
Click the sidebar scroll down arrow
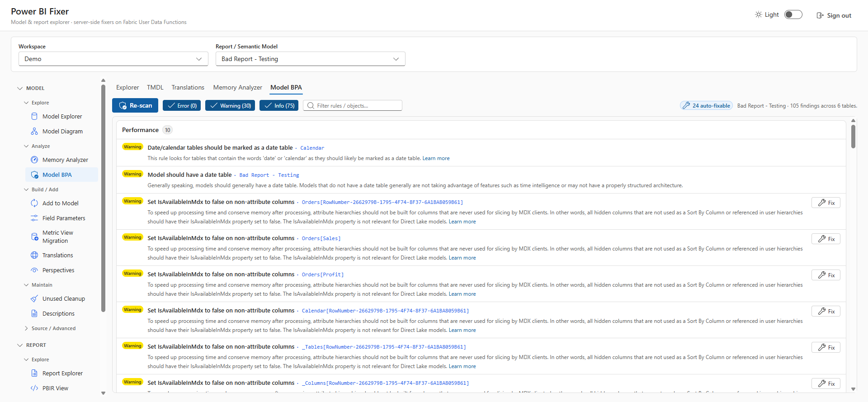[x=103, y=393]
